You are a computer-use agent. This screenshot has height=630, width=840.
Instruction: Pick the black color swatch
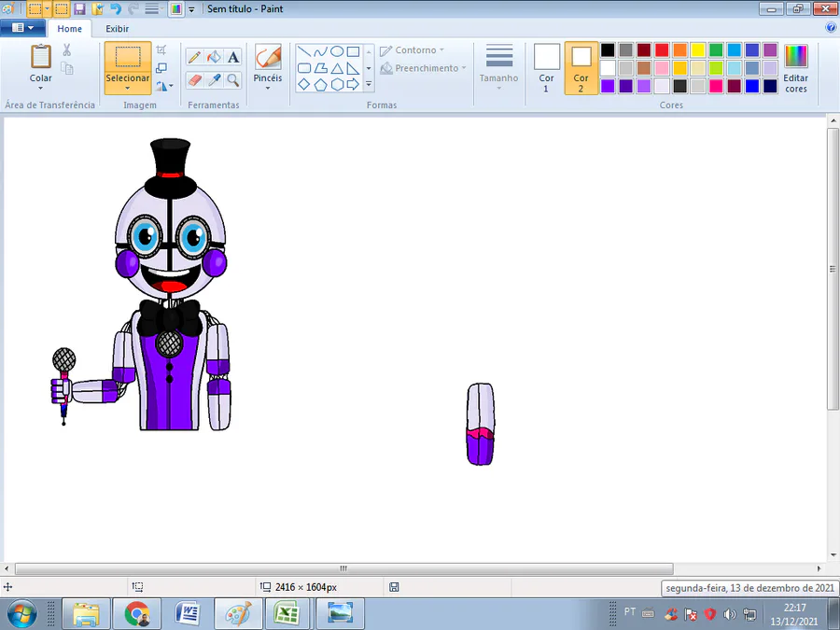coord(608,49)
